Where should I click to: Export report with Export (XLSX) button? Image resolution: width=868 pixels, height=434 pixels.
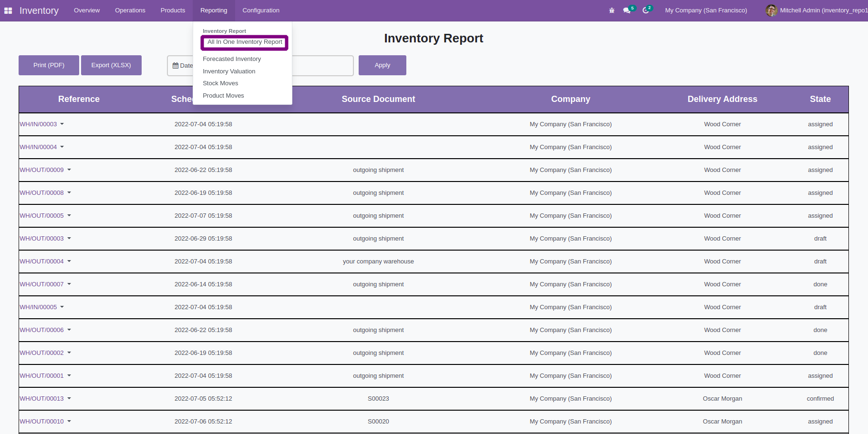tap(111, 65)
